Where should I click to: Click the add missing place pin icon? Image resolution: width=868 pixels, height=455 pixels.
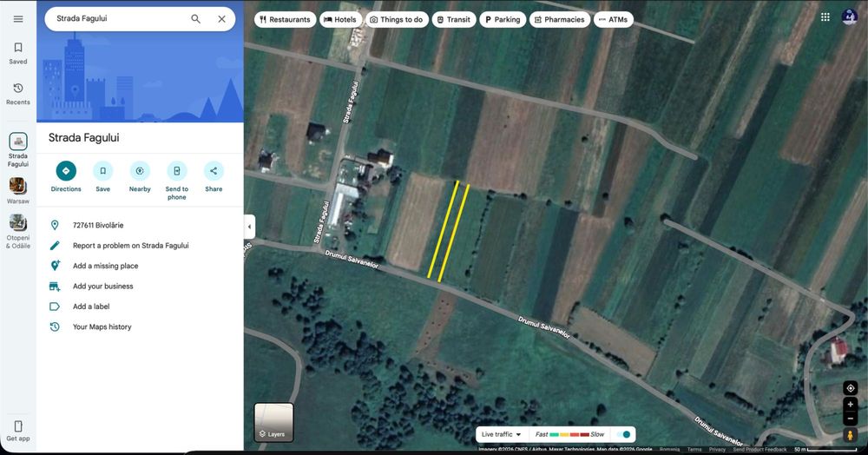[x=55, y=266]
